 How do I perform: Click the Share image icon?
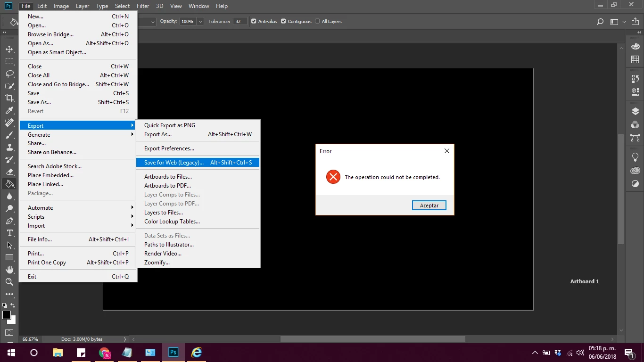pyautogui.click(x=635, y=22)
